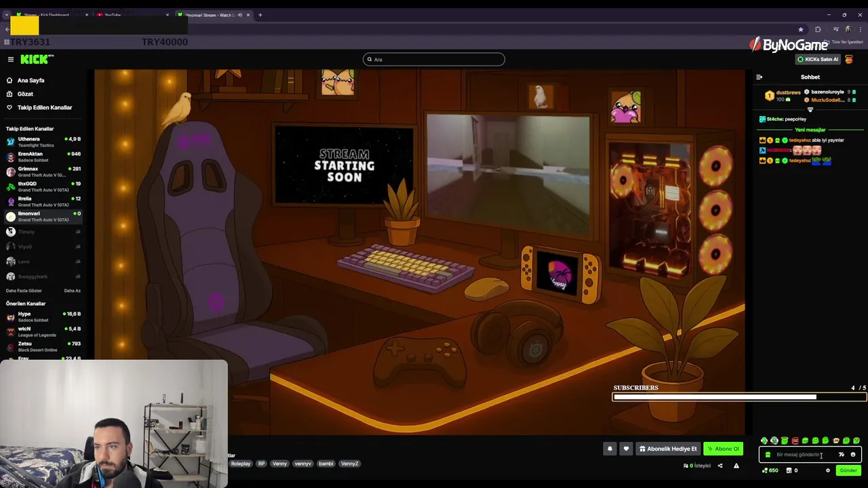Click the last quick emote in row

pos(856,441)
